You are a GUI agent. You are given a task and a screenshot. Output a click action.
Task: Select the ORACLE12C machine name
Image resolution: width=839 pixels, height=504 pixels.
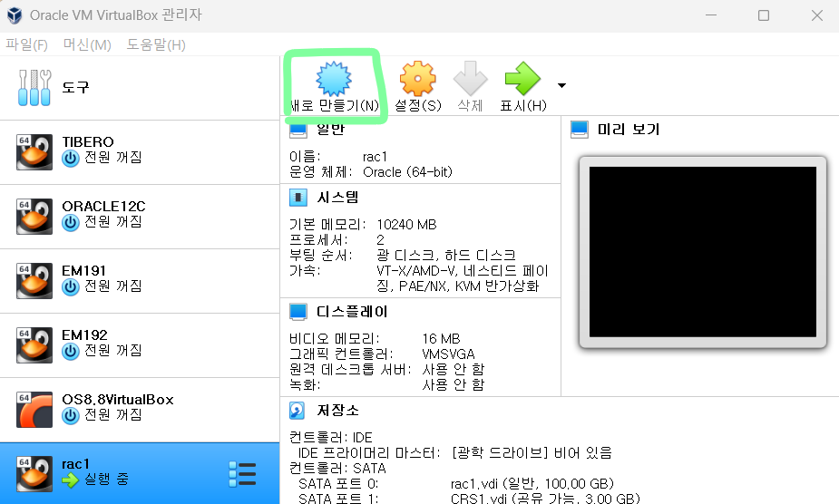tap(103, 206)
